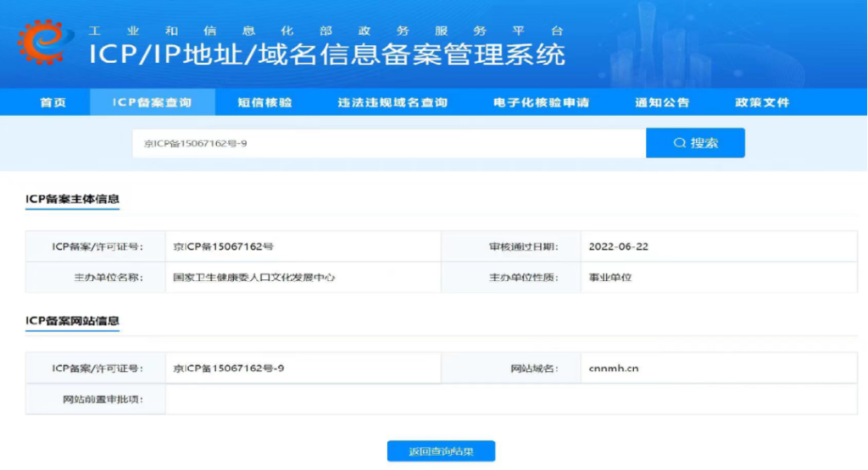This screenshot has height=470, width=868.
Task: Go to 电子化核验申请 tab
Action: click(542, 102)
